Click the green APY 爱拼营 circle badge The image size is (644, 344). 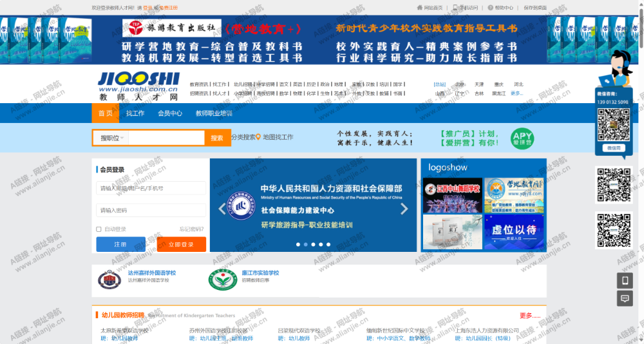[x=522, y=139]
